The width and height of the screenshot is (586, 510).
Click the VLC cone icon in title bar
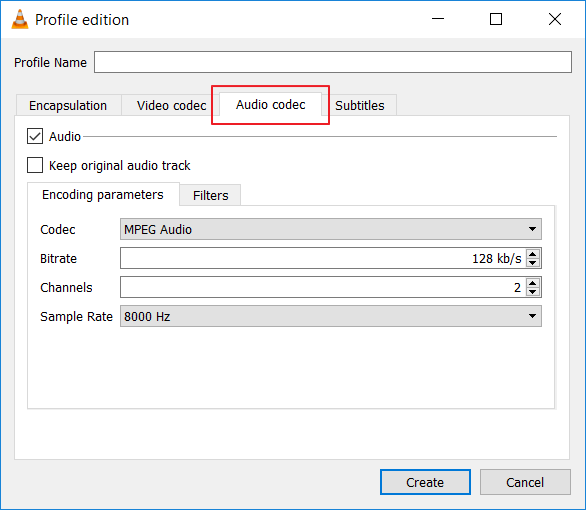20,19
